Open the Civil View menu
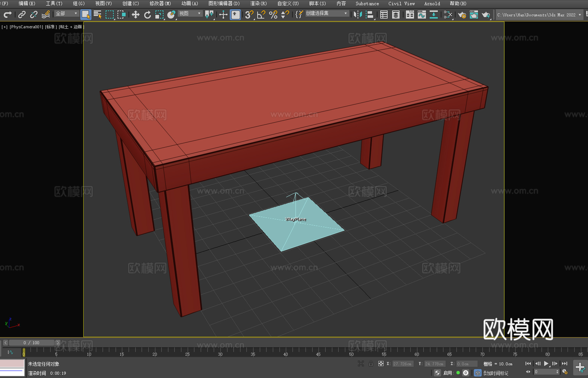The width and height of the screenshot is (588, 378). [401, 3]
